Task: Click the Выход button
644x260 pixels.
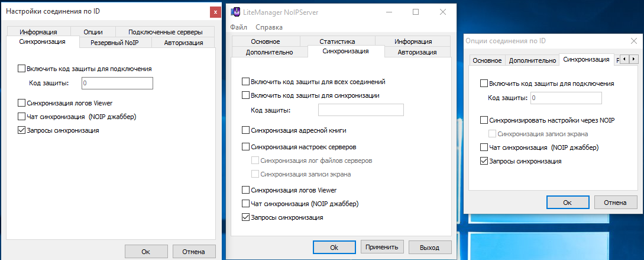Action: pyautogui.click(x=429, y=247)
